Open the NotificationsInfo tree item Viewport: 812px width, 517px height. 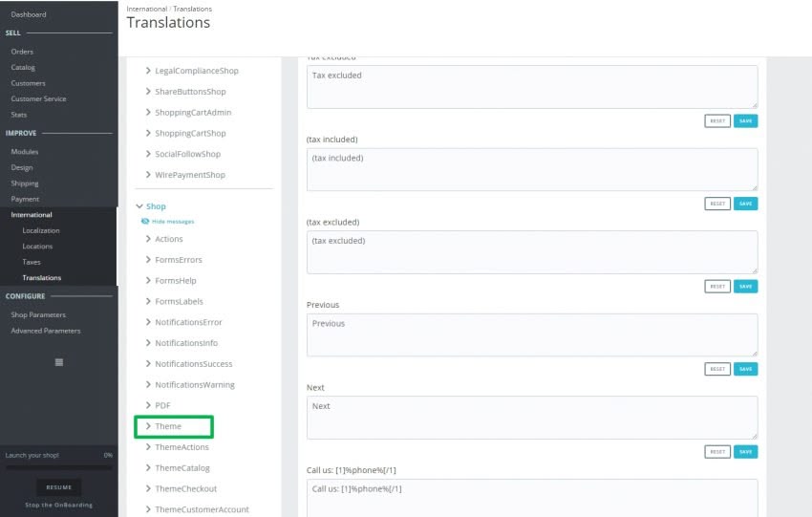186,343
